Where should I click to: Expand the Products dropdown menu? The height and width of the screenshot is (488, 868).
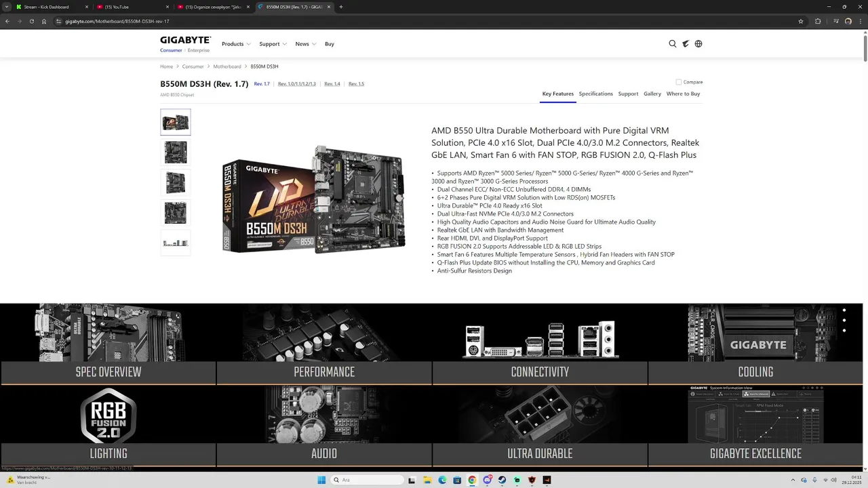236,43
